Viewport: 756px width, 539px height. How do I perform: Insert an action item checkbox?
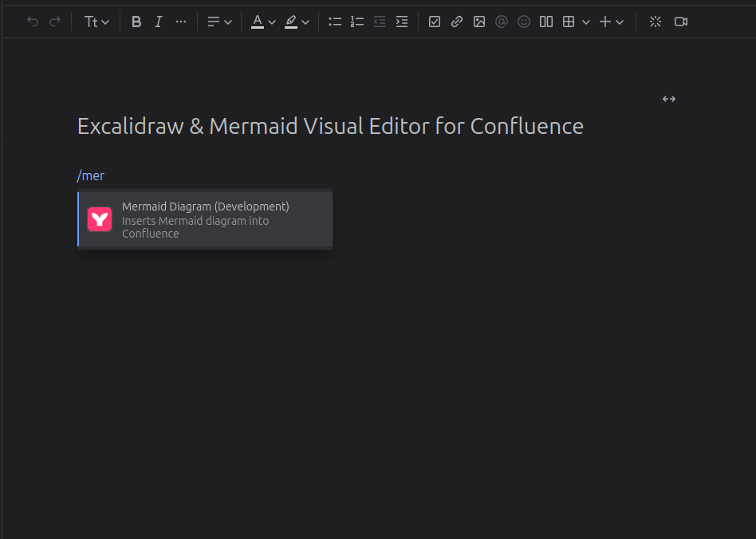point(435,22)
